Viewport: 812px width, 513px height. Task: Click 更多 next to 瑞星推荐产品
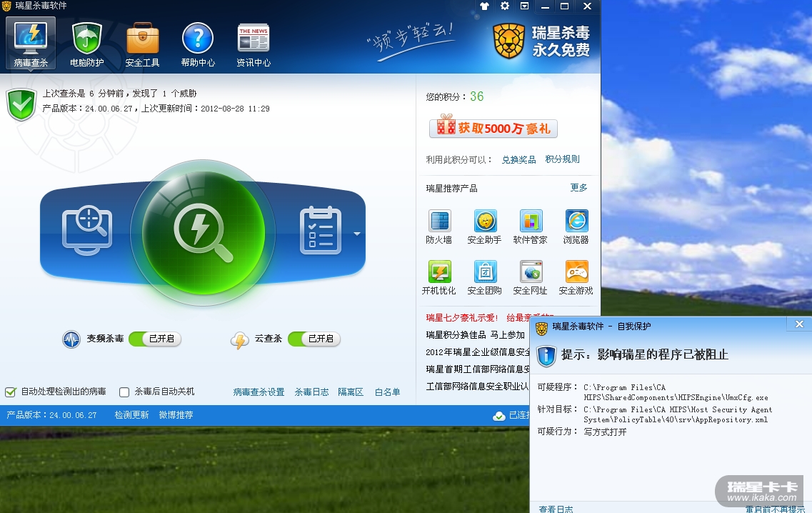tap(579, 188)
